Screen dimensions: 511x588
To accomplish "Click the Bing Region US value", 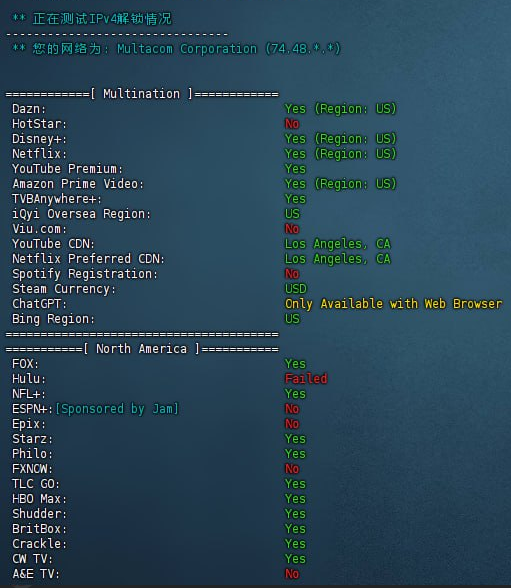I will pos(292,319).
